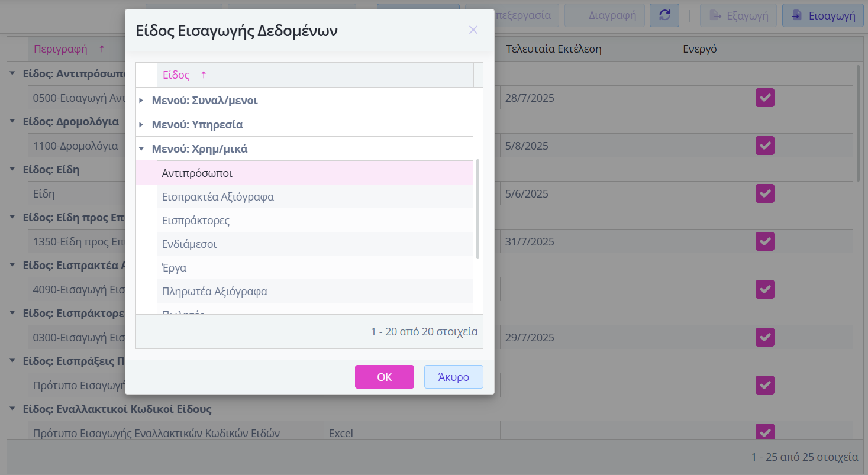Expand the Μενού: Υπηρεσία group
This screenshot has height=475, width=868.
pyautogui.click(x=141, y=125)
